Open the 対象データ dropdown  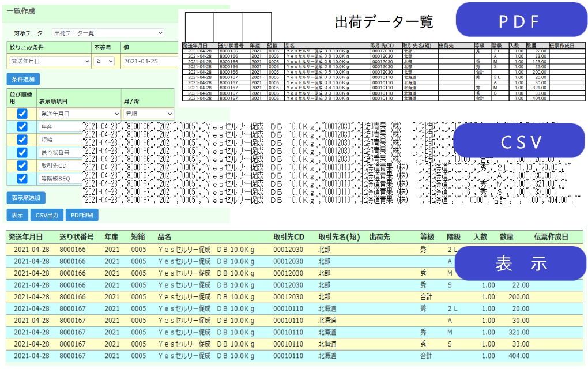click(x=108, y=33)
